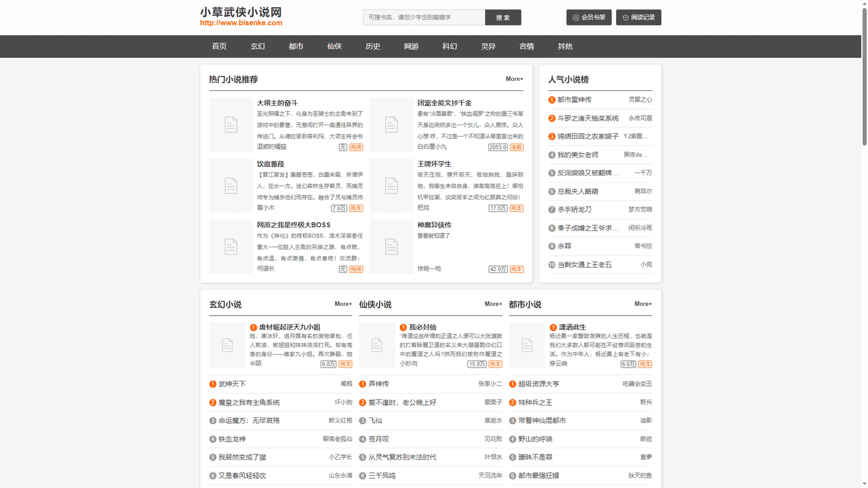
Task: Select 历史 in the navigation bar
Action: 373,46
